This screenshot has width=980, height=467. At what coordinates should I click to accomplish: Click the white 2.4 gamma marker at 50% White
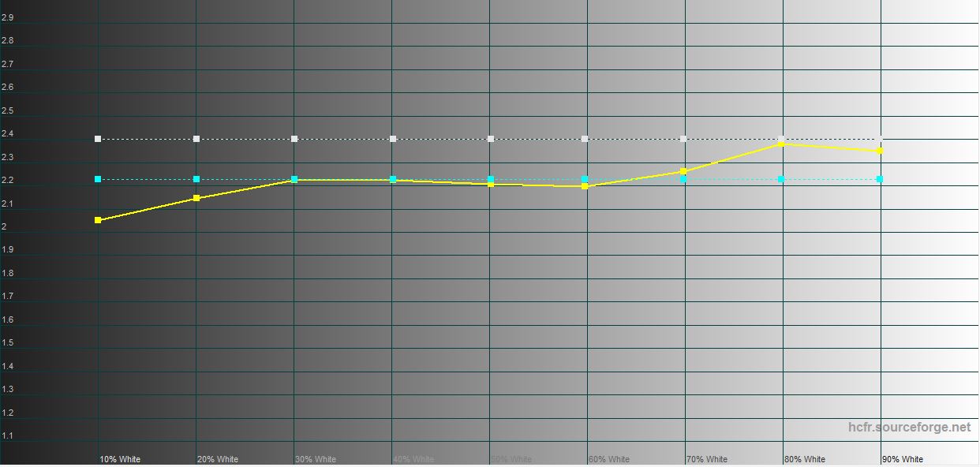(x=491, y=139)
